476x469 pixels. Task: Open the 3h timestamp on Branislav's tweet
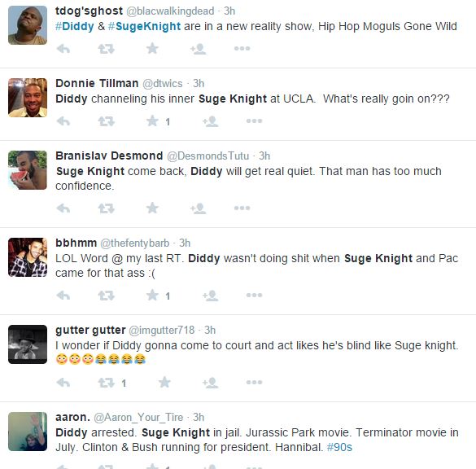264,156
